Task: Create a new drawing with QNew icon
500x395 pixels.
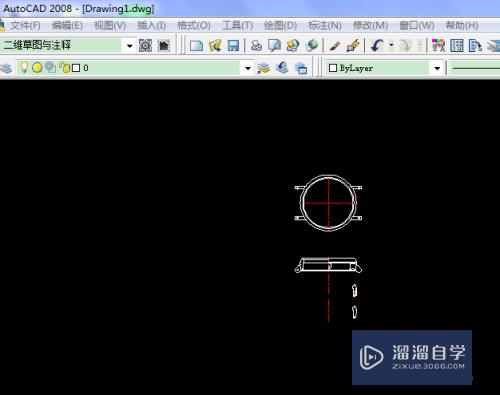Action: [x=196, y=46]
